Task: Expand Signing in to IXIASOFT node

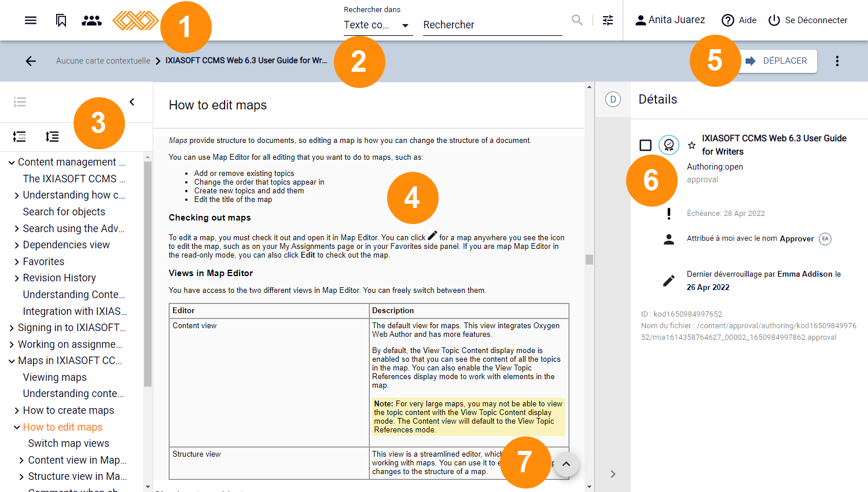Action: point(12,328)
